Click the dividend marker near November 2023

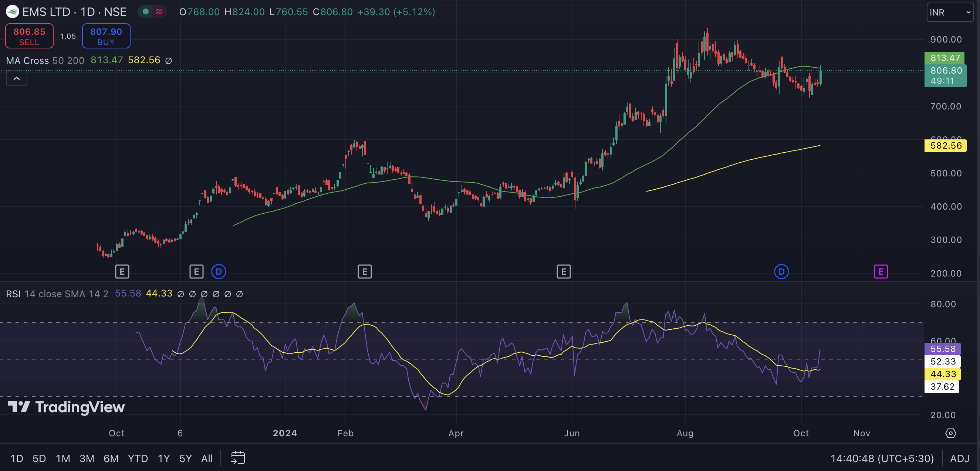tap(218, 272)
